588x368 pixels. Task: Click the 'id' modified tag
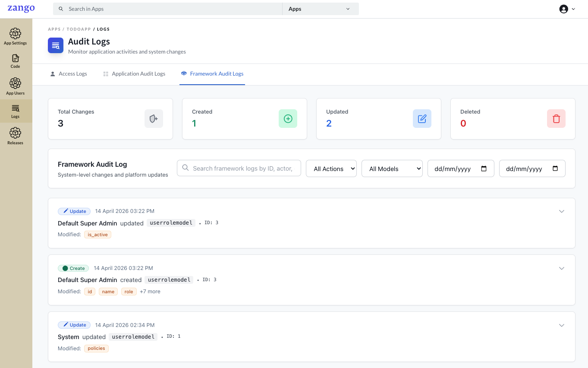point(90,292)
